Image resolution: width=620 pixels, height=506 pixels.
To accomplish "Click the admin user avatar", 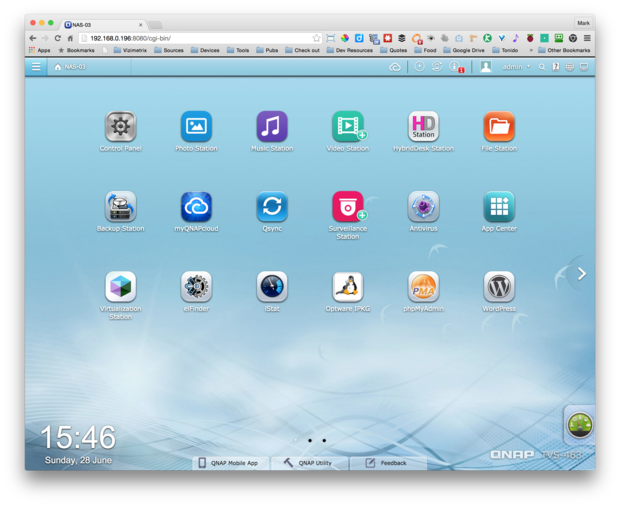I will (486, 67).
